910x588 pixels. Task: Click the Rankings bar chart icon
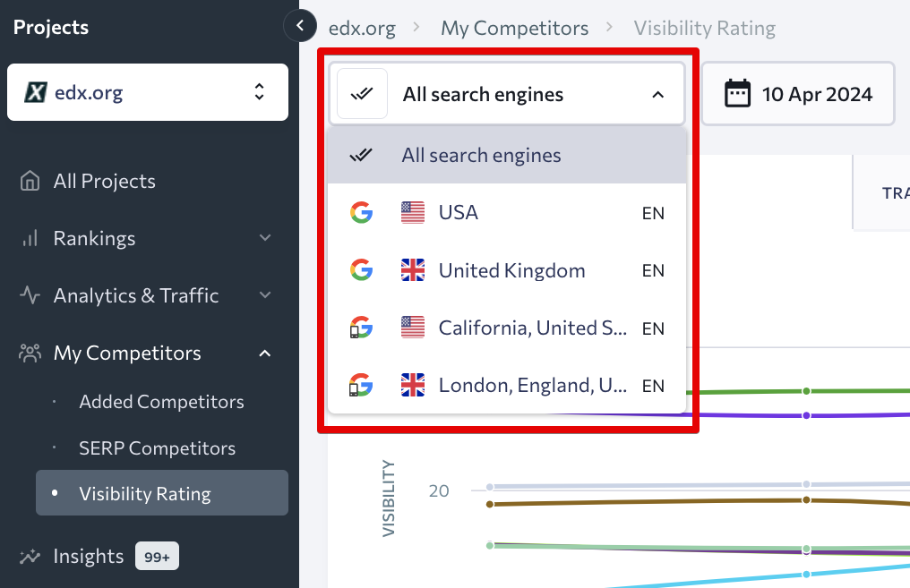(x=30, y=238)
